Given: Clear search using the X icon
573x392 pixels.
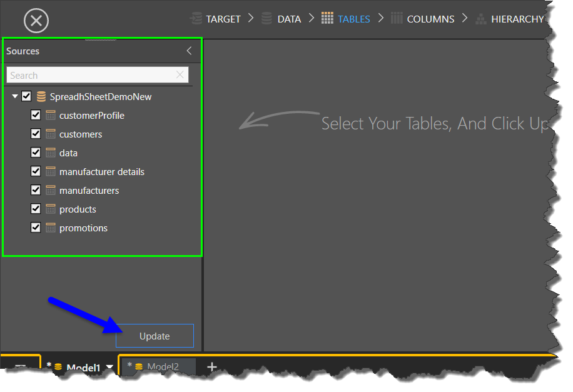Looking at the screenshot, I should [x=180, y=75].
